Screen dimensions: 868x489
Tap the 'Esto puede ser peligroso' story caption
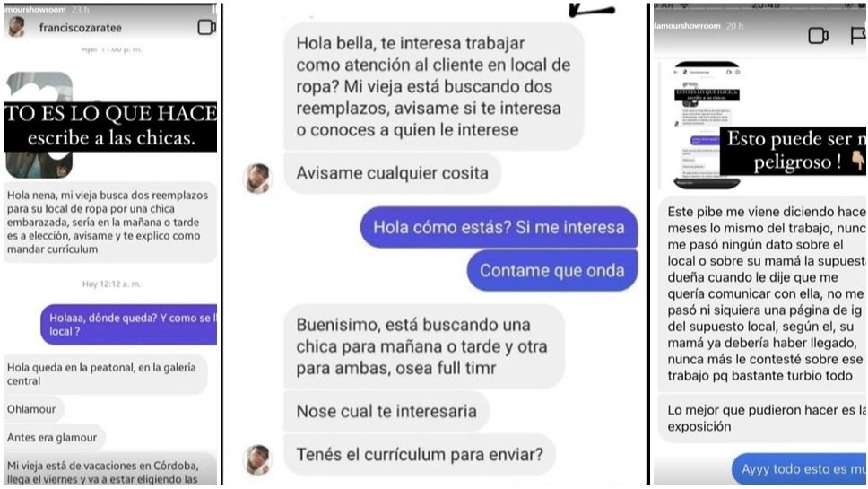(x=794, y=150)
